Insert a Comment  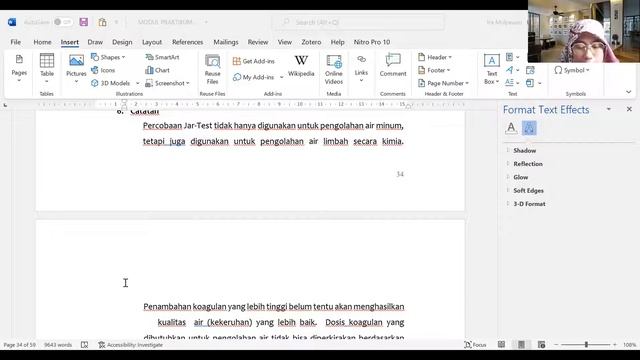tap(393, 65)
